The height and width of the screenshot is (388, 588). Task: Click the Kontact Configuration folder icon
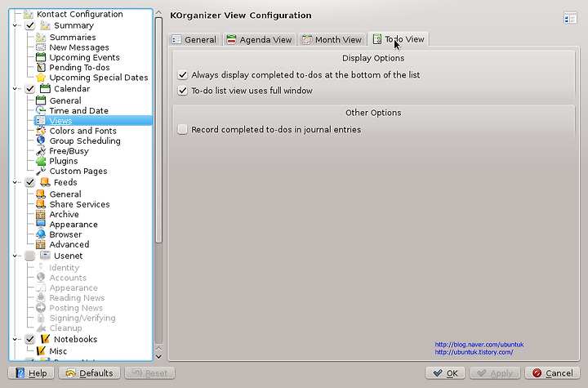28,14
